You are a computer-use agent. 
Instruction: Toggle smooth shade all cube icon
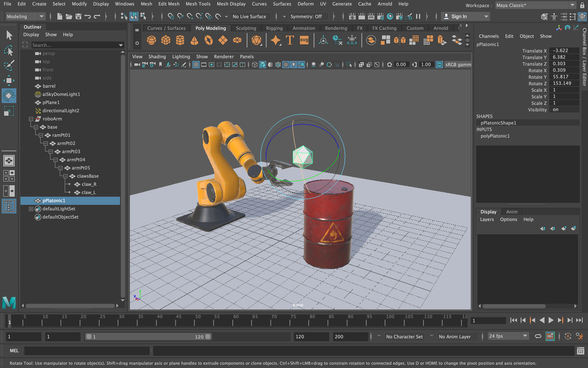pos(263,64)
